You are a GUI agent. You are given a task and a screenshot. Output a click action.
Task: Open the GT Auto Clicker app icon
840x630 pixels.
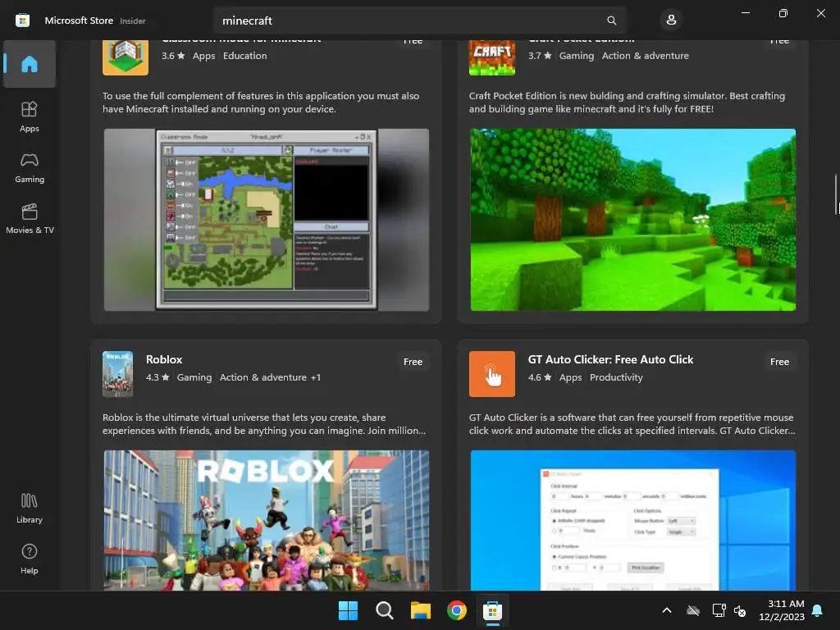click(x=492, y=374)
